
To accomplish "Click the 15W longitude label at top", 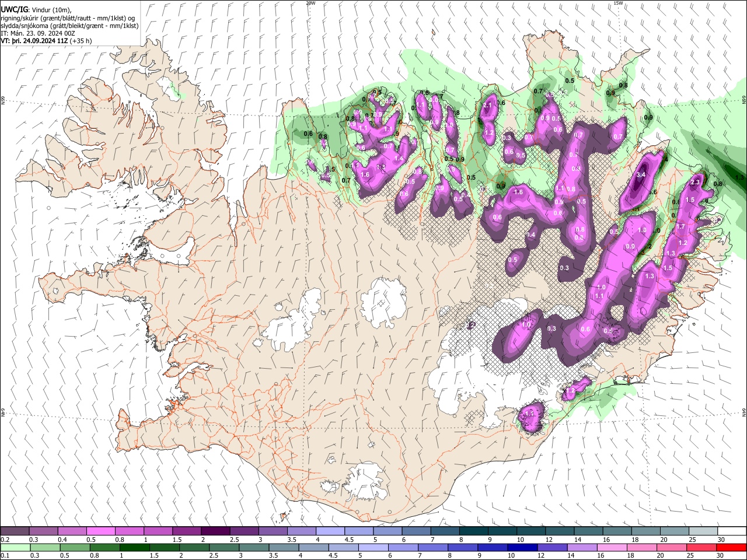I will coord(618,3).
